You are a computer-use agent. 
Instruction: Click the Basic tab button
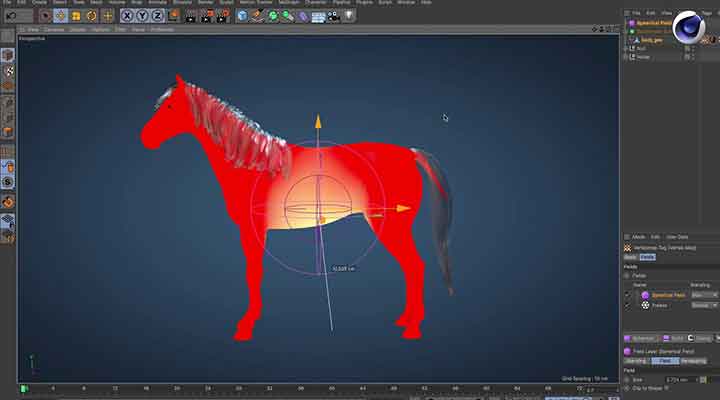coord(630,257)
